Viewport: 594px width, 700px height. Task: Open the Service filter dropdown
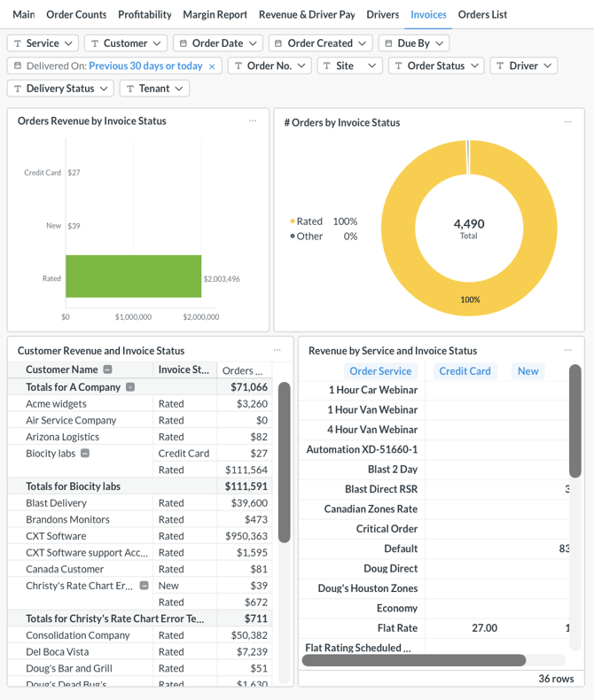43,43
